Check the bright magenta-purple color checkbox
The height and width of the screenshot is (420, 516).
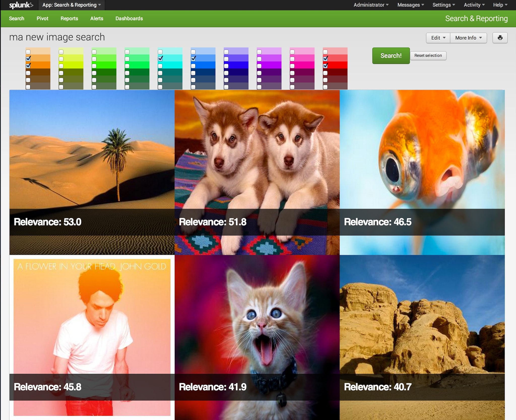tap(259, 66)
